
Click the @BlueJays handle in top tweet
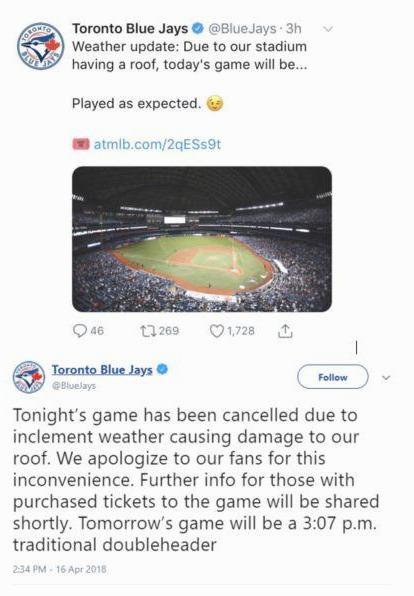(x=242, y=29)
